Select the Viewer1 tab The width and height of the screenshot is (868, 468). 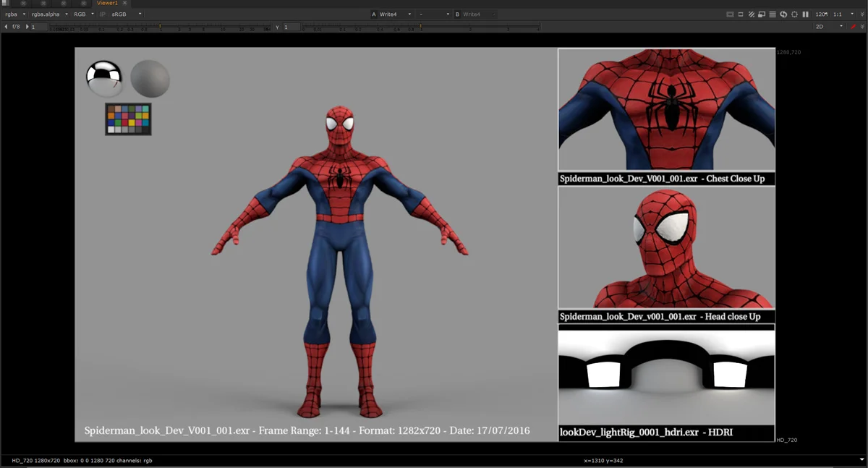click(107, 3)
